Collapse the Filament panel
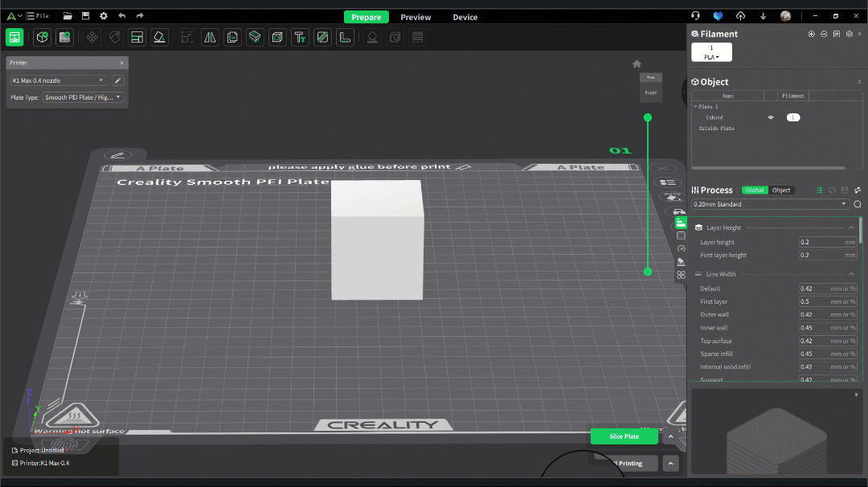868x487 pixels. point(859,34)
